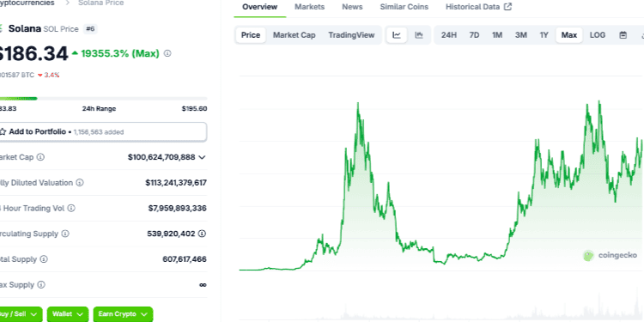The image size is (644, 322).
Task: Open the Markets tab
Action: (x=310, y=7)
